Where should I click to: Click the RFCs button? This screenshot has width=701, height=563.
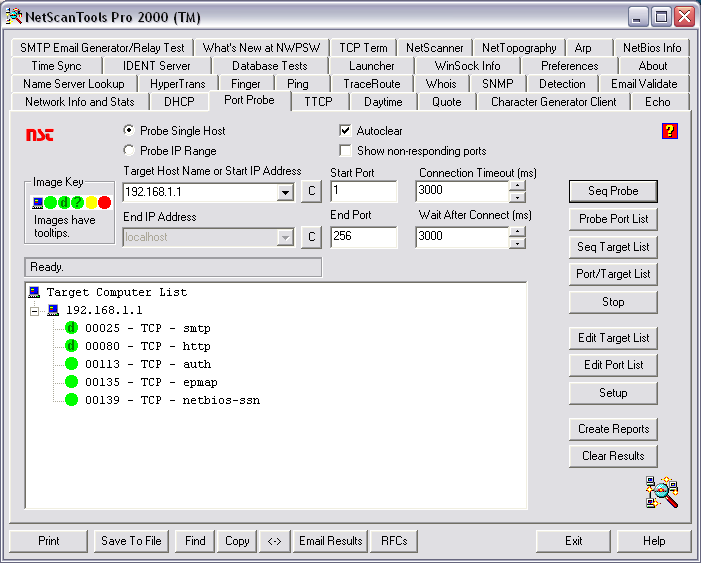pos(394,541)
